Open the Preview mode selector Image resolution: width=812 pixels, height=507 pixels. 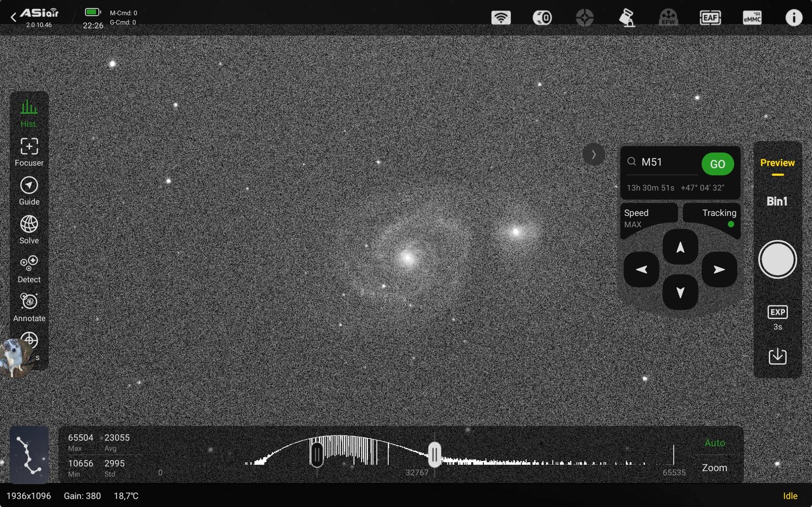(777, 163)
